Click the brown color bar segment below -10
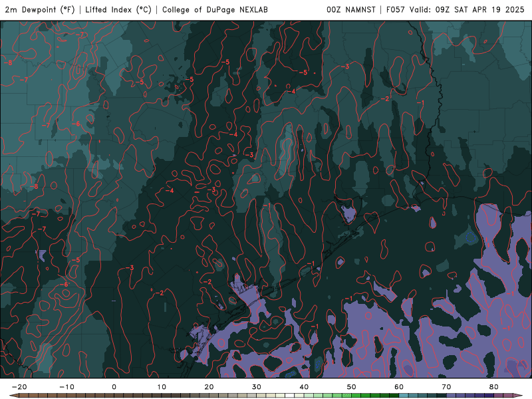 coord(71,396)
